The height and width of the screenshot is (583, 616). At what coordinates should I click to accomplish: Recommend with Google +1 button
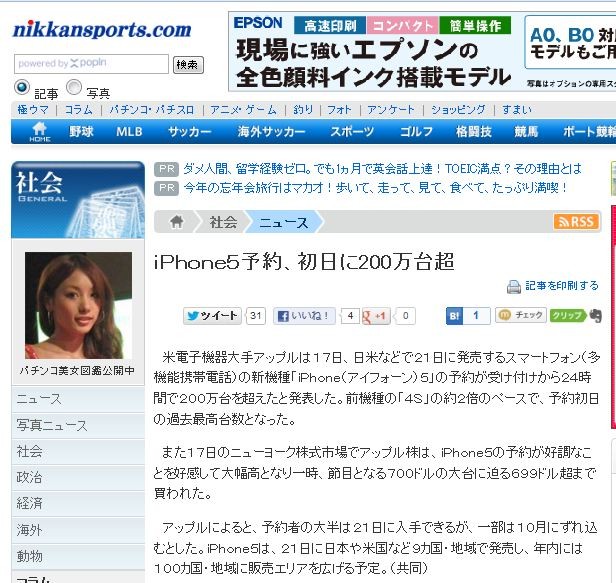(x=376, y=316)
